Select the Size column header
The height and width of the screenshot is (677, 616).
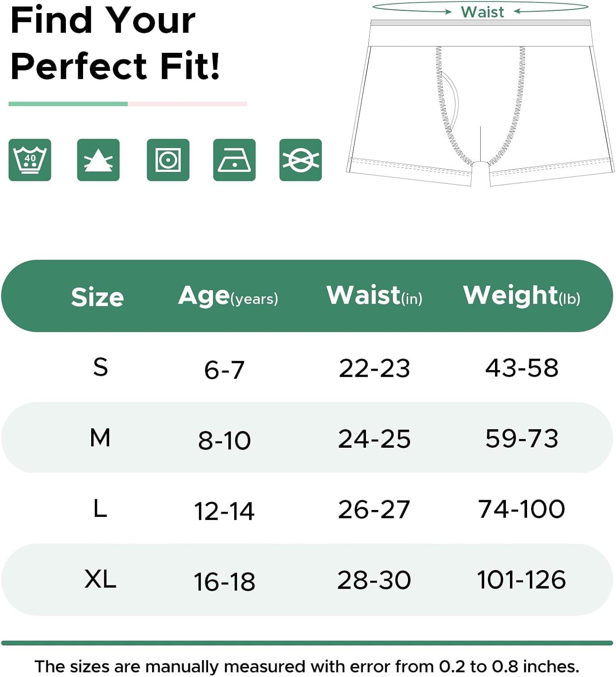click(97, 297)
